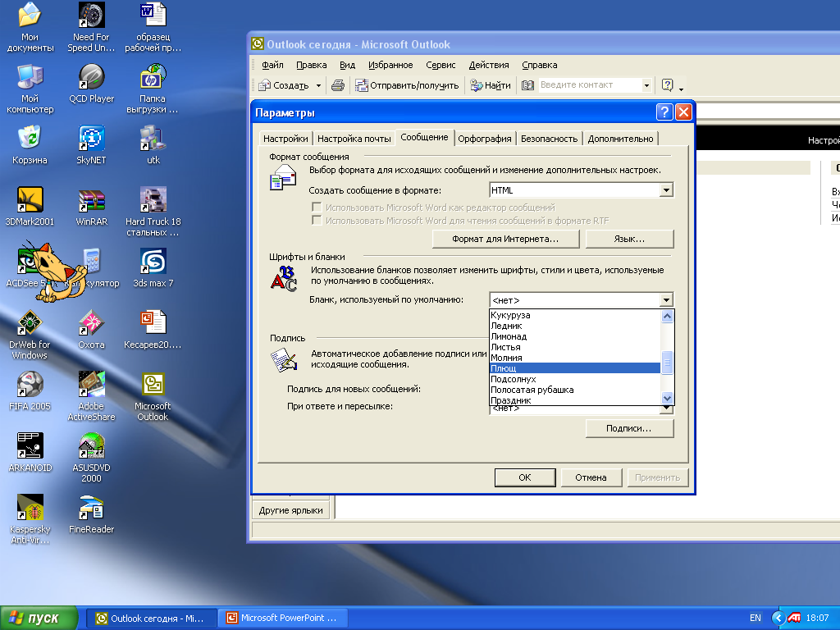Open toolbar options chevron after help icon
Image resolution: width=840 pixels, height=630 pixels.
coord(682,89)
